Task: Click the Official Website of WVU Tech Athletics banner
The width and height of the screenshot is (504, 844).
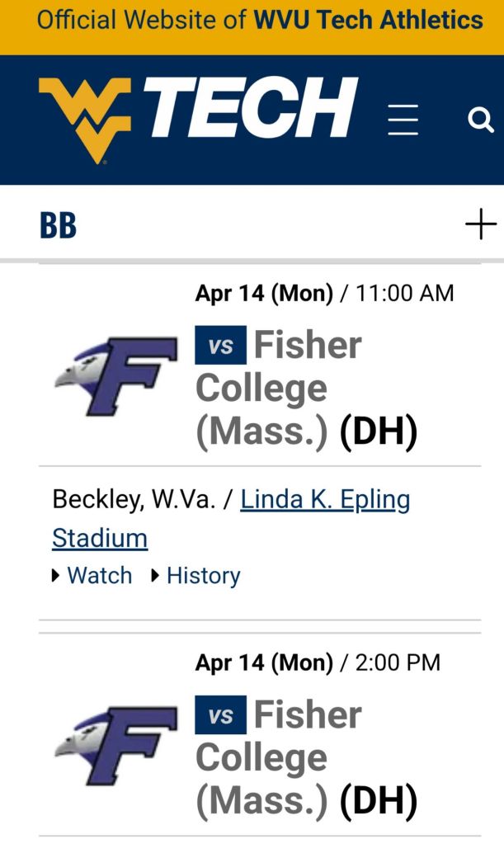Action: [x=252, y=20]
